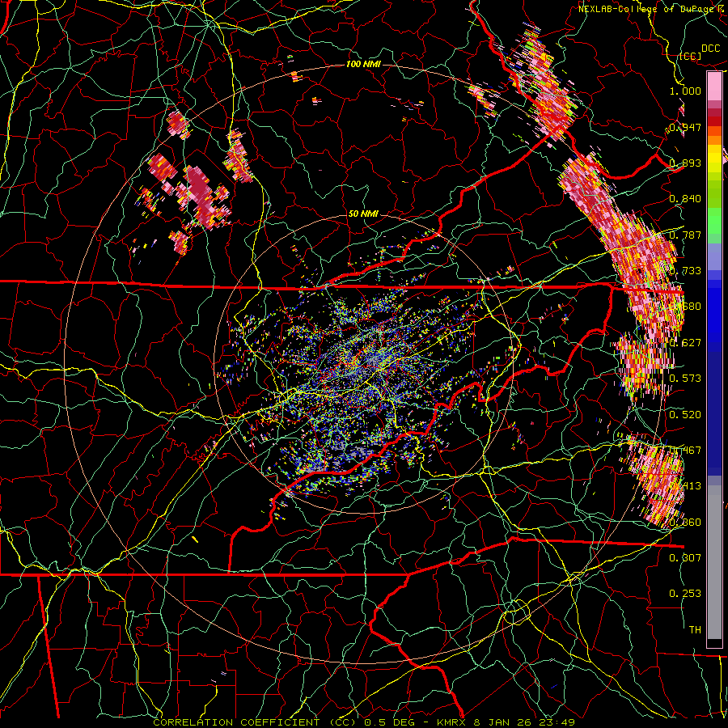
Task: Click the "100 NMI" range ring label
Action: pyautogui.click(x=363, y=64)
